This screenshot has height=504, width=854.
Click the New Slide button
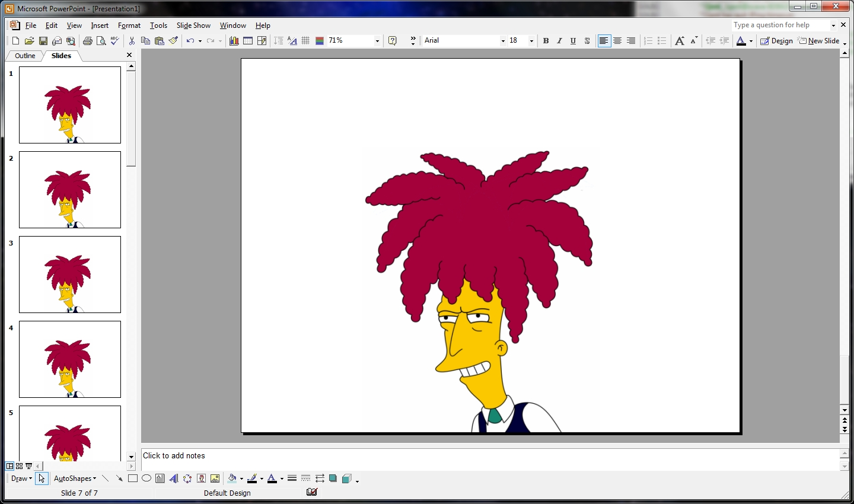pos(818,41)
